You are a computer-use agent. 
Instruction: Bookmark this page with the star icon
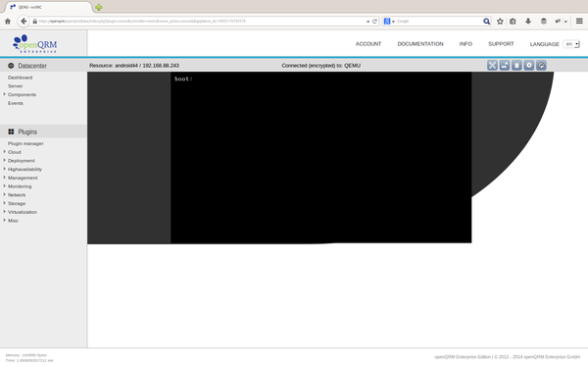tap(500, 22)
